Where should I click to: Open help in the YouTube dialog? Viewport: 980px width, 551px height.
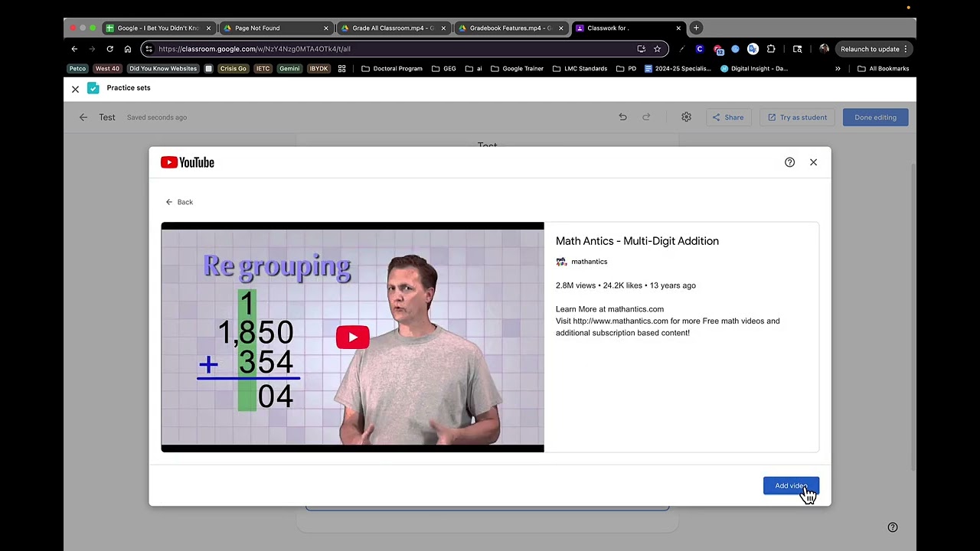pyautogui.click(x=789, y=162)
